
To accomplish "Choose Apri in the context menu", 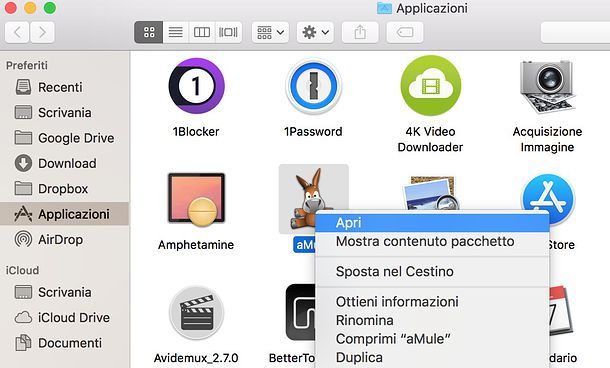I will pyautogui.click(x=432, y=223).
